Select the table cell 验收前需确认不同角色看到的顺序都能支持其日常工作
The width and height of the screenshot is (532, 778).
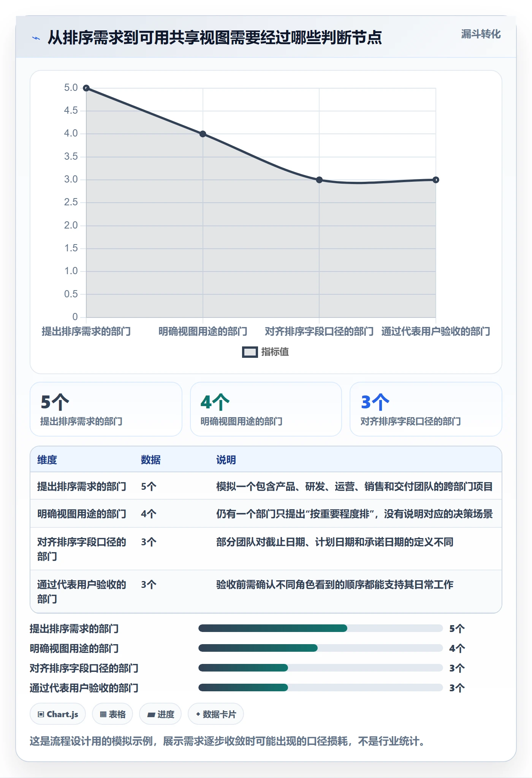pos(335,584)
